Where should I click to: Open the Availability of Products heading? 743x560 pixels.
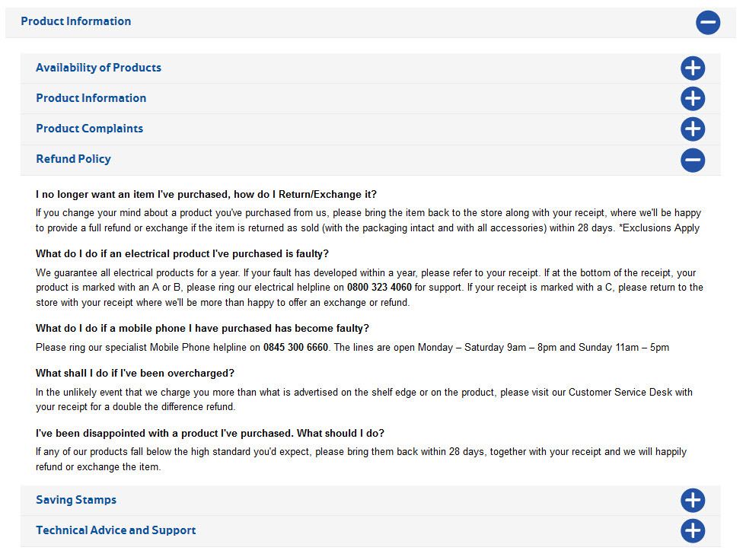(x=98, y=68)
